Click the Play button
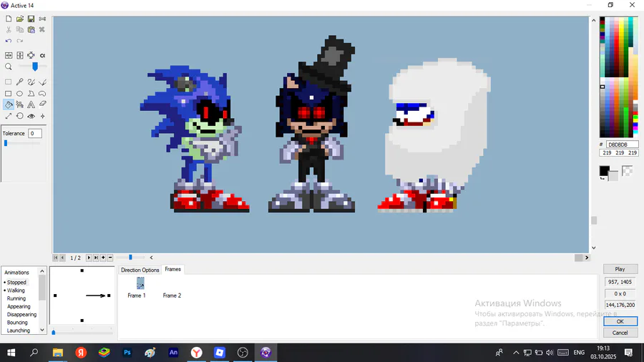Image resolution: width=644 pixels, height=362 pixels. pyautogui.click(x=620, y=269)
